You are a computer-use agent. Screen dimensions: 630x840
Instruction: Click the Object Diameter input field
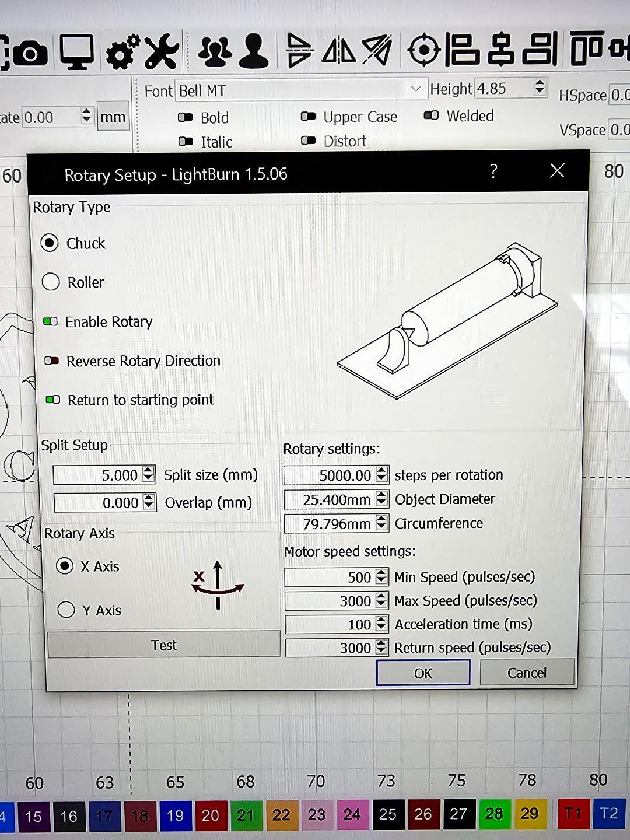(x=330, y=499)
